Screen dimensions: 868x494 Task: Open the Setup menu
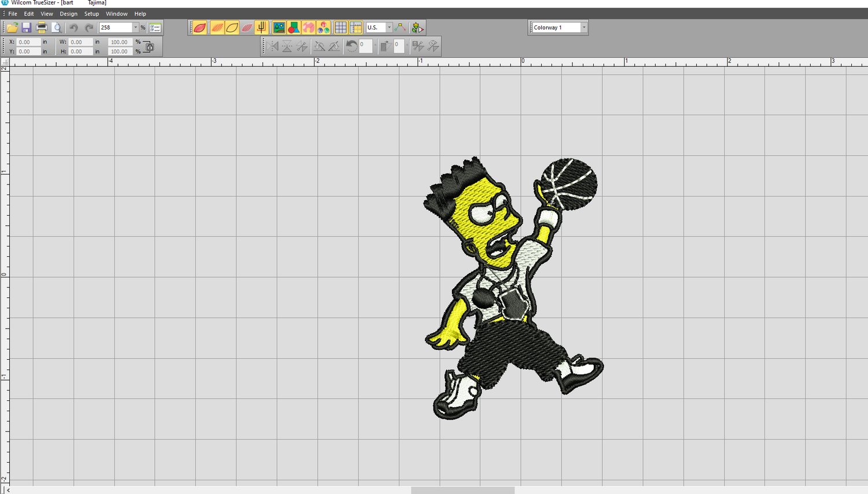[91, 14]
